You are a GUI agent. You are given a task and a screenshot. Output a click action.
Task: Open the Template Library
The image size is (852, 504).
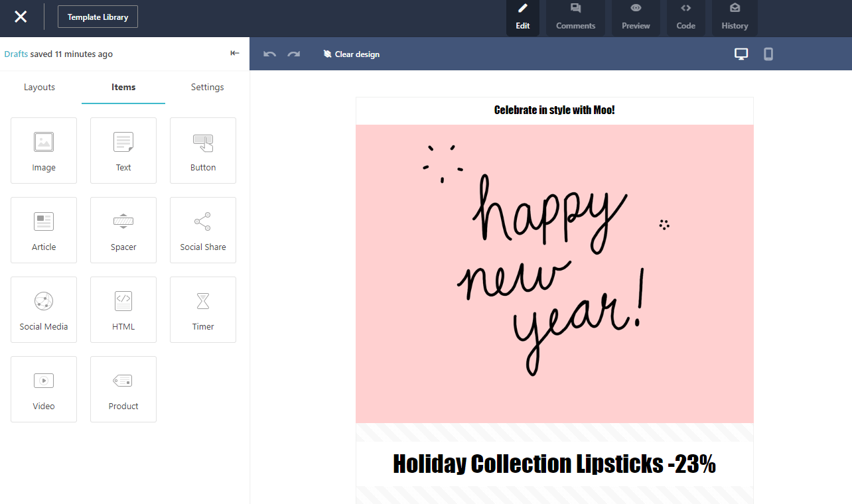coord(98,17)
